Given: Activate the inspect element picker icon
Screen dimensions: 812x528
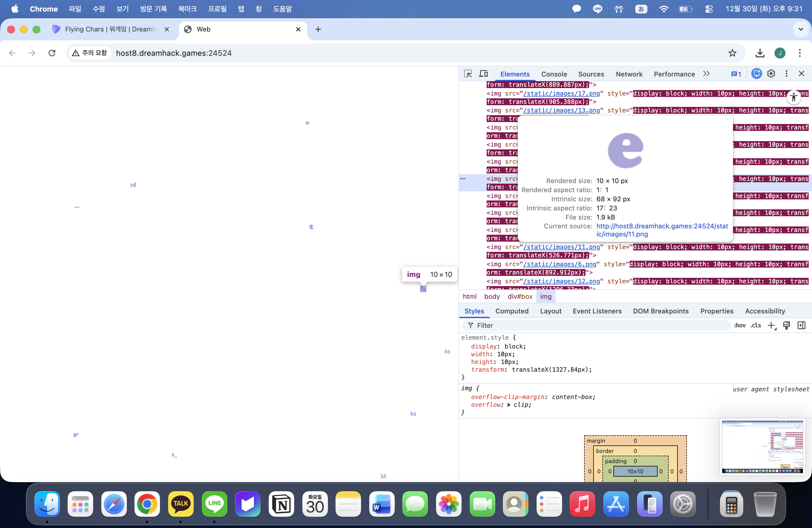Looking at the screenshot, I should click(x=468, y=74).
